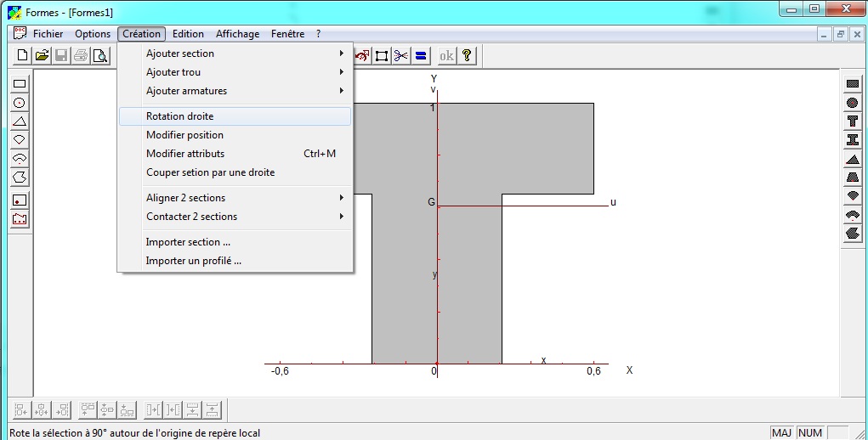Expand the Ajouter section submenu
Image resolution: width=868 pixels, height=440 pixels.
pyautogui.click(x=235, y=53)
